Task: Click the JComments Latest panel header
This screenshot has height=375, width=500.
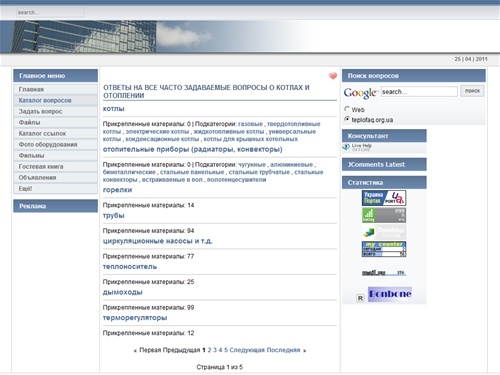Action: click(x=384, y=164)
